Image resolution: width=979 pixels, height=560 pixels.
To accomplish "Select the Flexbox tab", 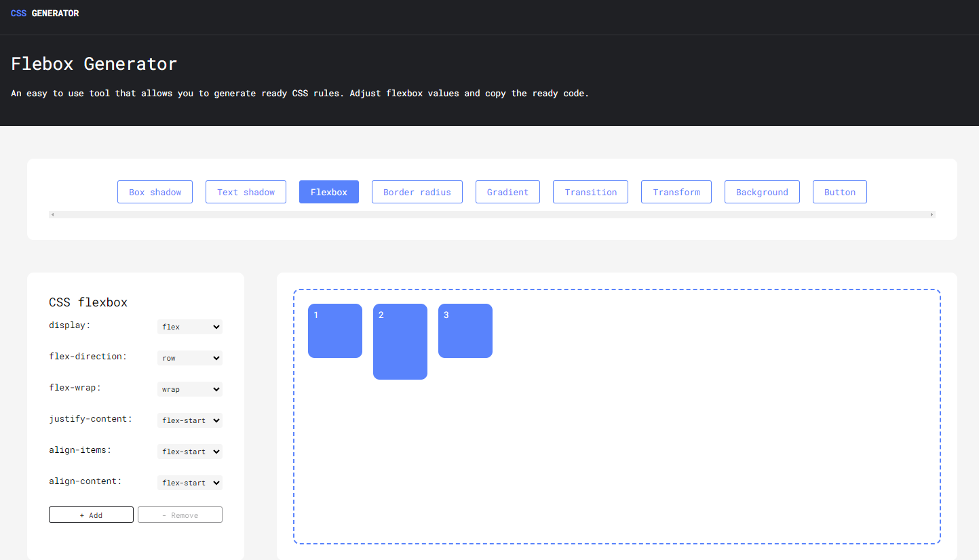I will pyautogui.click(x=328, y=192).
